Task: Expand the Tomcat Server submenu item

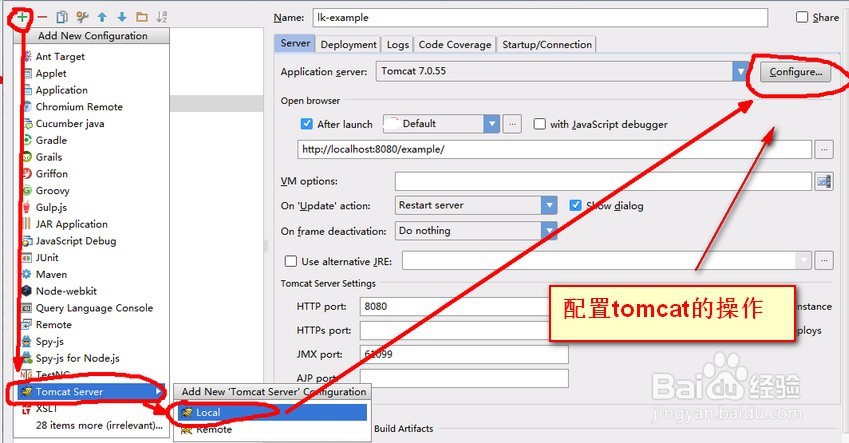Action: [90, 392]
